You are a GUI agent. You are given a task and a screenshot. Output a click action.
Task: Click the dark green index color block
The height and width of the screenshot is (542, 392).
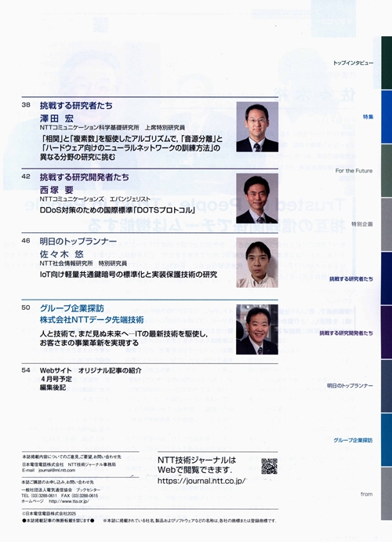click(387, 63)
